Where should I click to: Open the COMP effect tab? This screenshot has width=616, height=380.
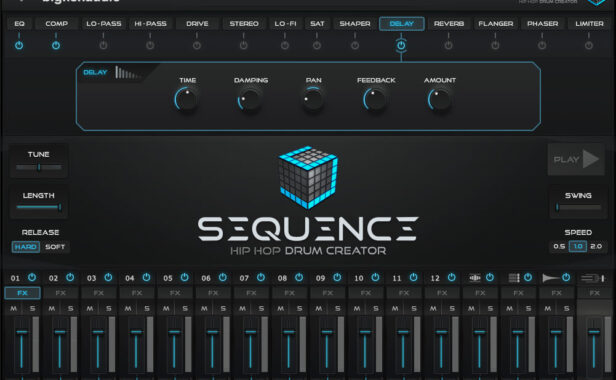(x=57, y=24)
